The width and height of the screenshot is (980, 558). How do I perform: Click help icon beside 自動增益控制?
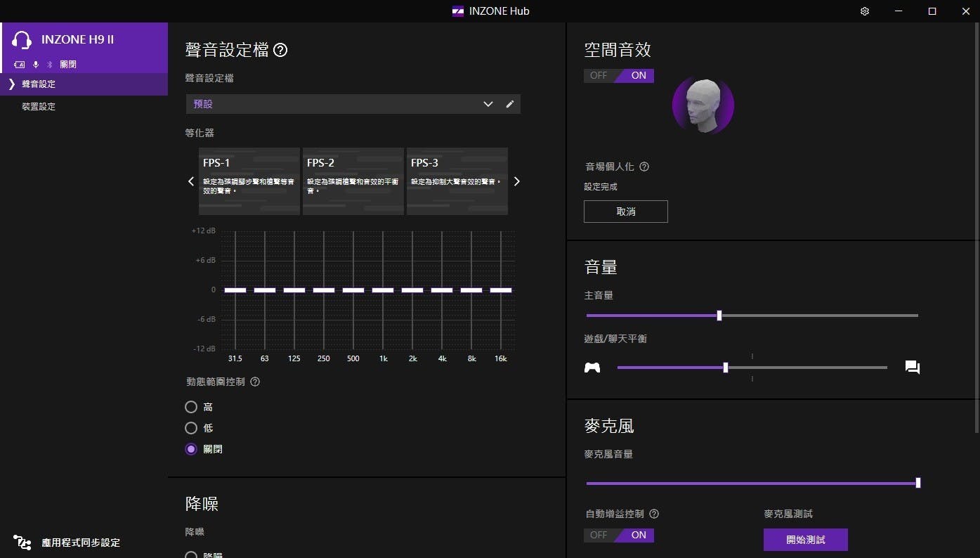654,514
